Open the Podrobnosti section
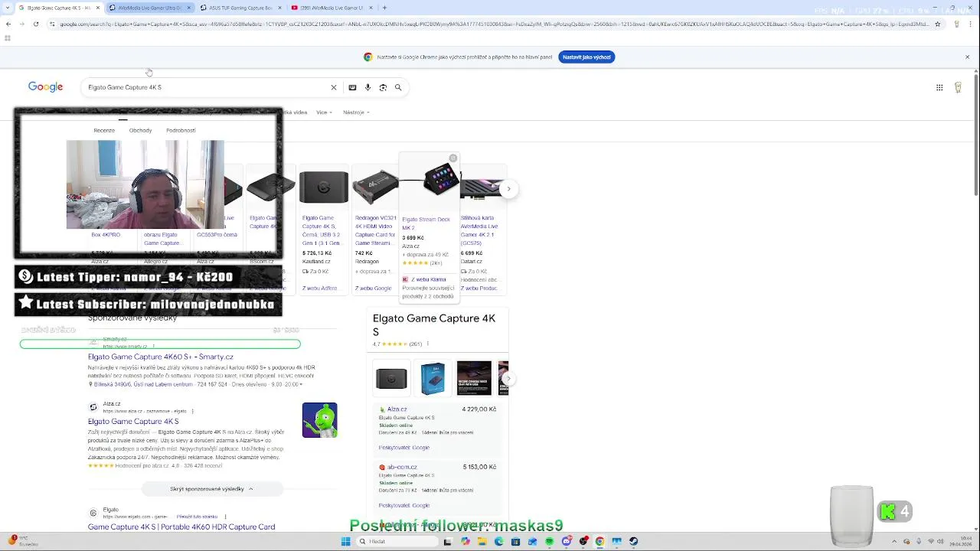The width and height of the screenshot is (980, 551). click(181, 130)
